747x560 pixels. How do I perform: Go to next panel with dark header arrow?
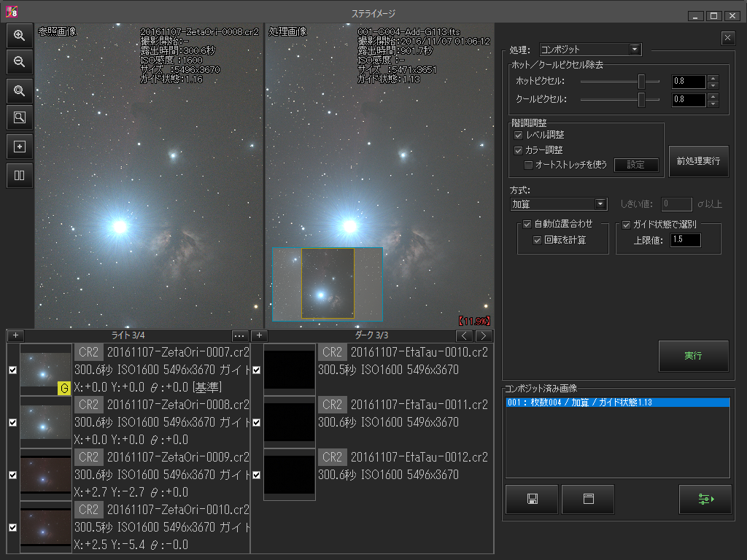(483, 336)
